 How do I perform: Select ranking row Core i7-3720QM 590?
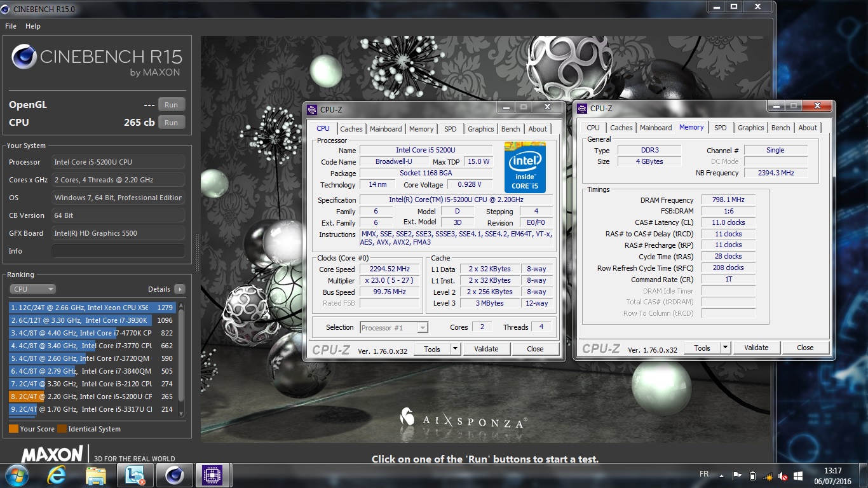click(x=92, y=358)
